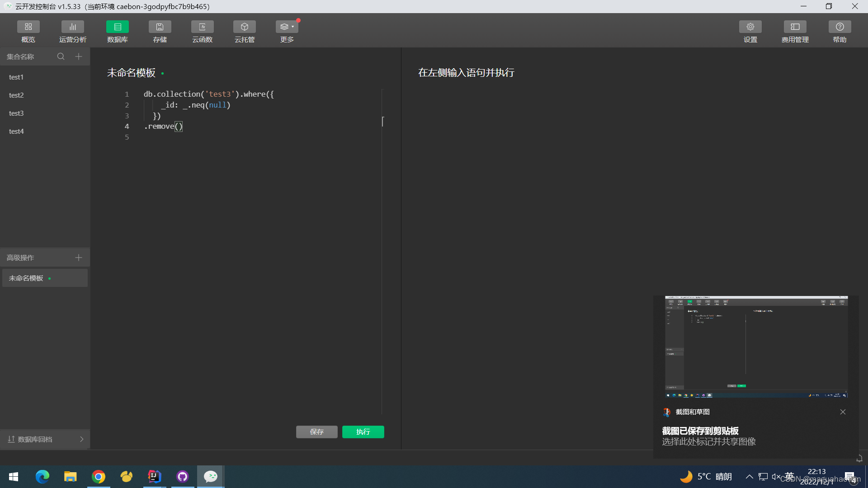This screenshot has height=488, width=868.
Task: Click the 数据库 database tab
Action: click(x=117, y=27)
